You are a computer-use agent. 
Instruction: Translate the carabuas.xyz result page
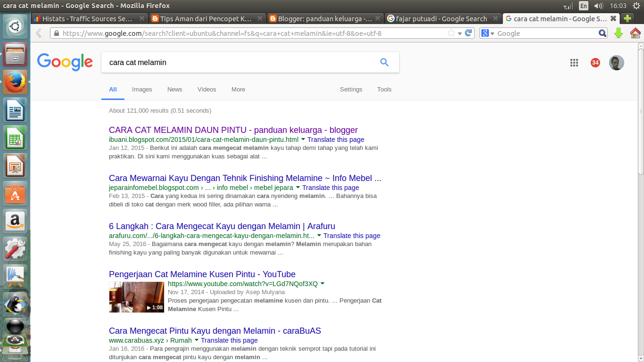tap(229, 340)
